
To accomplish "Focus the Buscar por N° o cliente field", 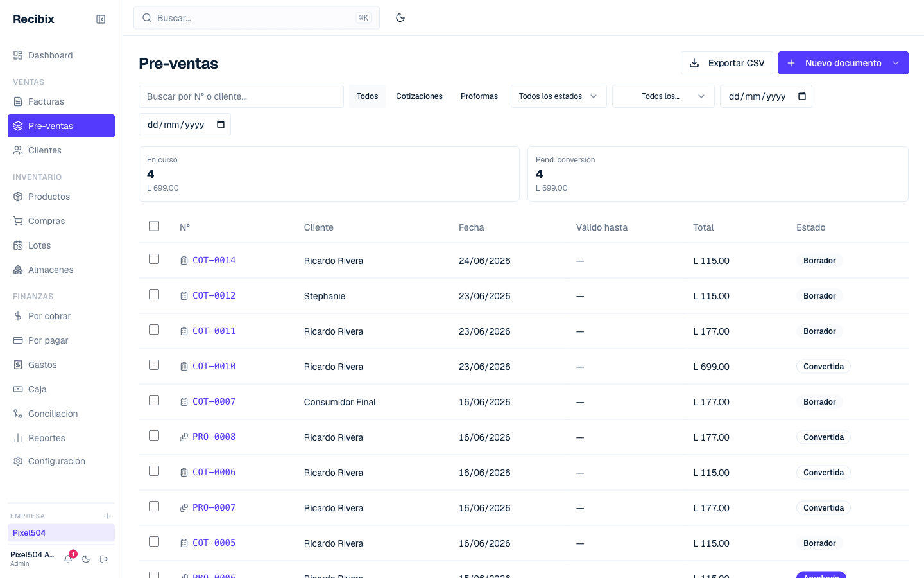I will (241, 96).
